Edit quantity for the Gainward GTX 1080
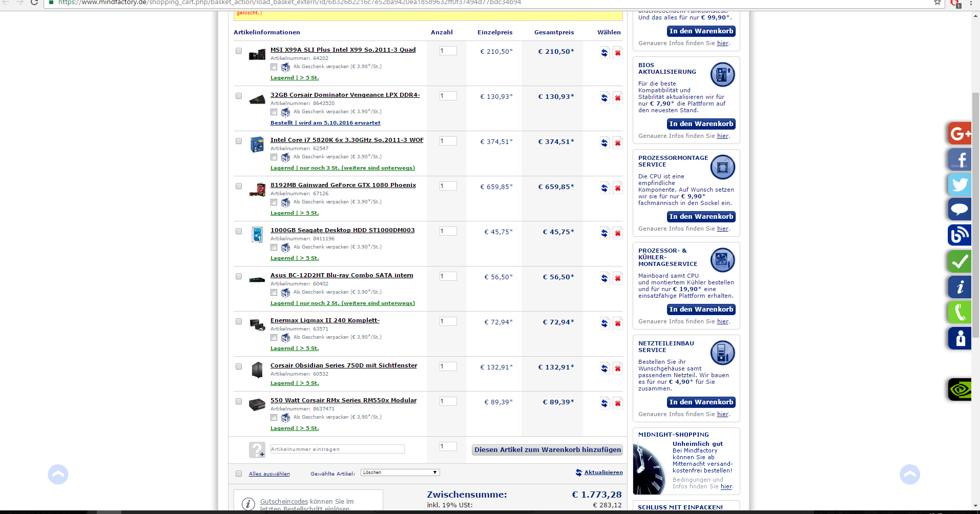This screenshot has height=514, width=980. tap(448, 186)
